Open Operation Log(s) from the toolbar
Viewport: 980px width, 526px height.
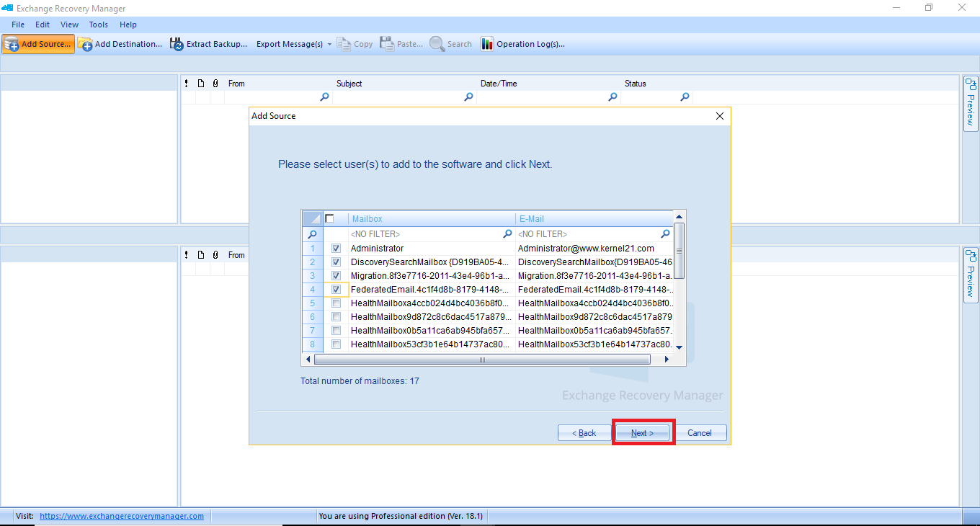[522, 44]
